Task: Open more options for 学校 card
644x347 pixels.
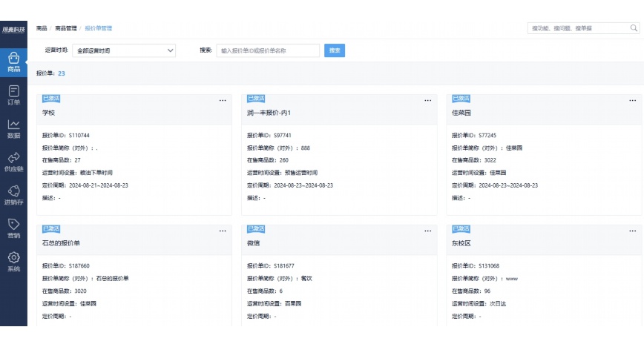Action: [x=223, y=101]
